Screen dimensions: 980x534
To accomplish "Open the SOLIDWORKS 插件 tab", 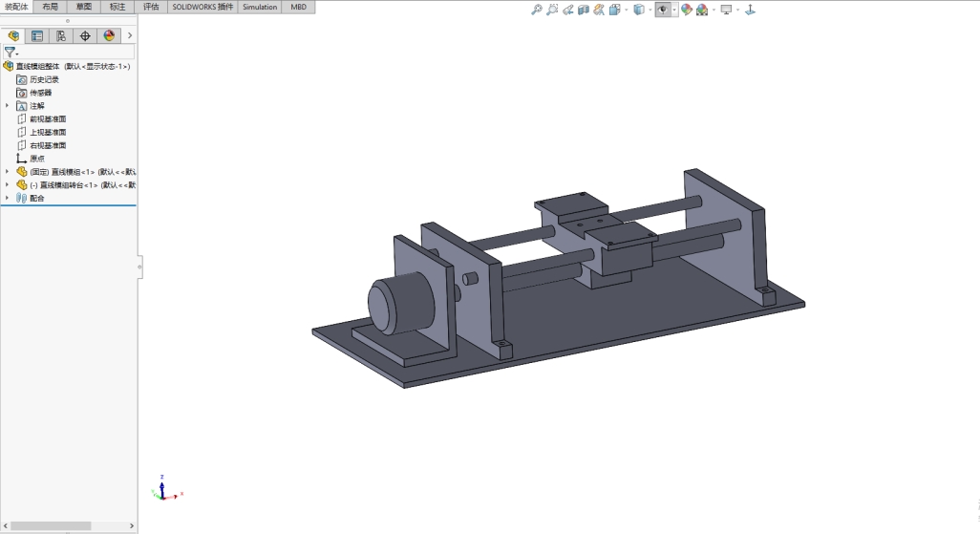I will (202, 7).
